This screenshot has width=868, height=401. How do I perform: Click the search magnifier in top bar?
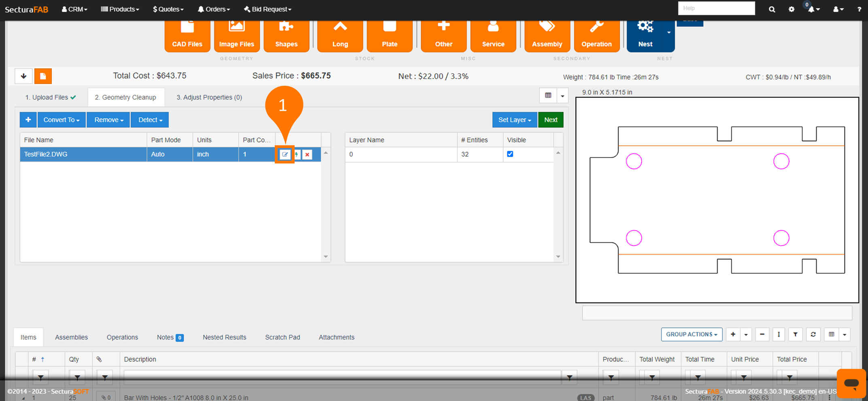point(772,9)
